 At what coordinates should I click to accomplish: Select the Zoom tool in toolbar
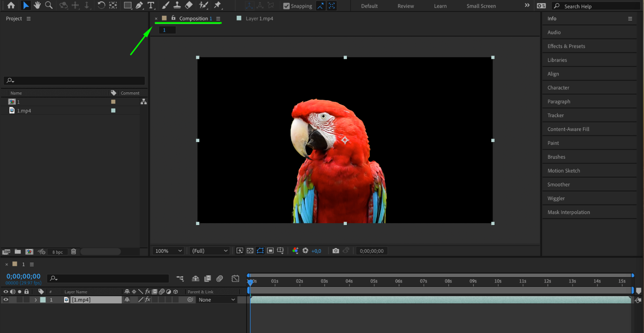49,5
